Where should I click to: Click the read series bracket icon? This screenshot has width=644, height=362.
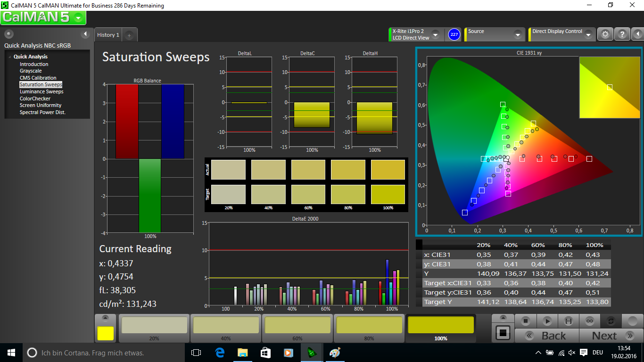568,321
